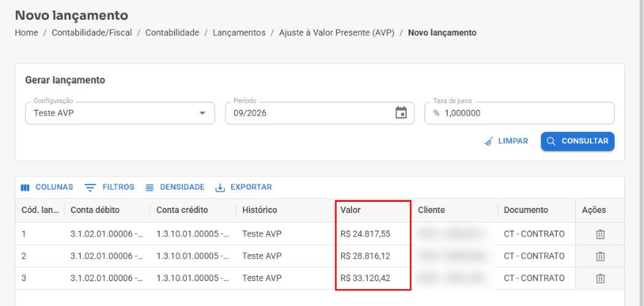Delete the row with value R$ 24.817,55
The width and height of the screenshot is (644, 306).
(x=600, y=234)
